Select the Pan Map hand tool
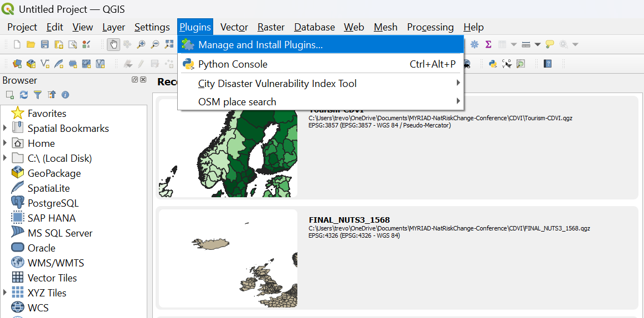 point(114,44)
